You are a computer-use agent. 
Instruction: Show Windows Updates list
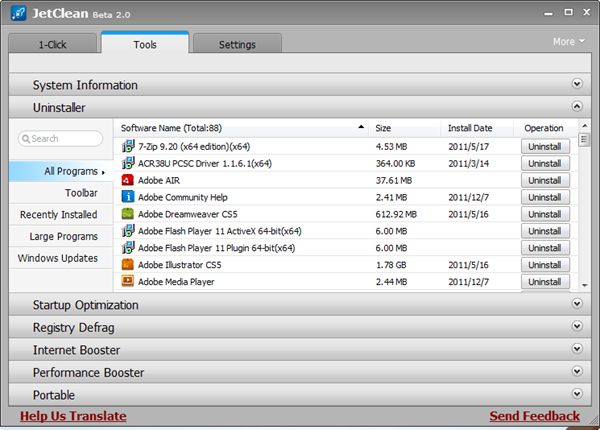[x=61, y=258]
